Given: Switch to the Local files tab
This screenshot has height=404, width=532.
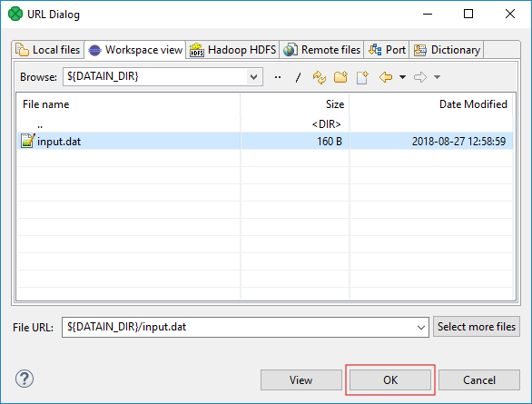Looking at the screenshot, I should [x=48, y=50].
